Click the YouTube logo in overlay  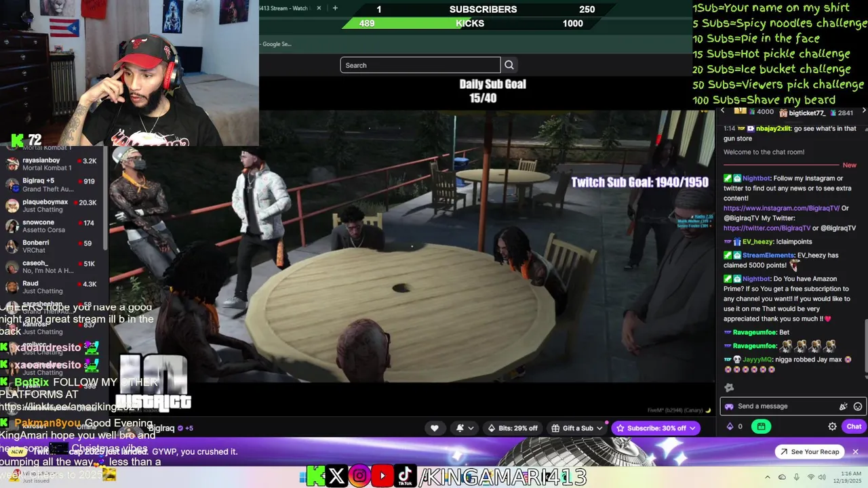[382, 476]
